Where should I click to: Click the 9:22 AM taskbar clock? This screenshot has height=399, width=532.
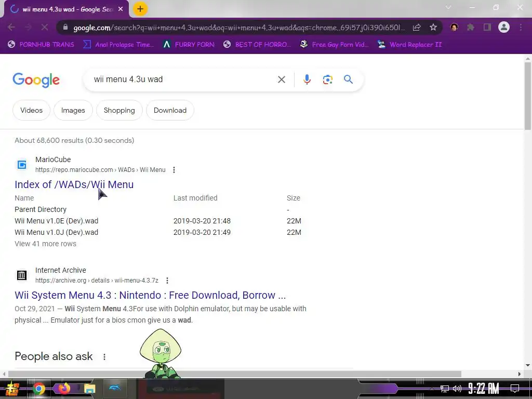tap(483, 389)
